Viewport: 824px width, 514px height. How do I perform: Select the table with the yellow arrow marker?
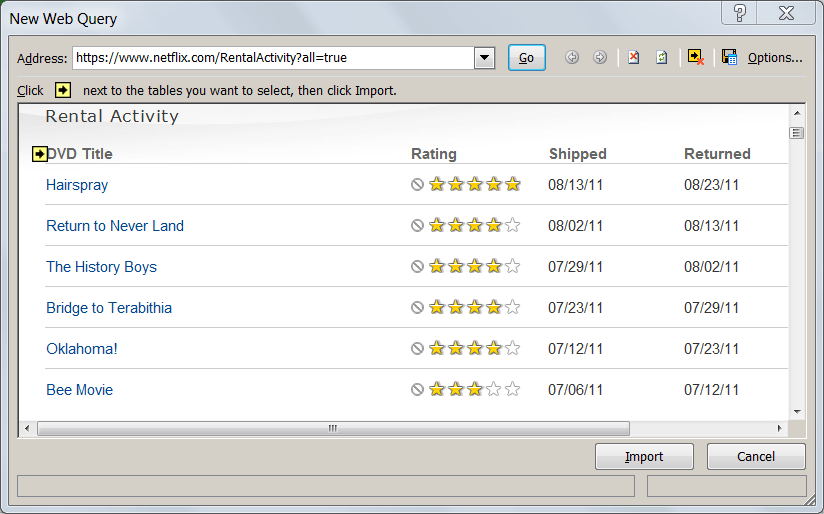point(39,154)
